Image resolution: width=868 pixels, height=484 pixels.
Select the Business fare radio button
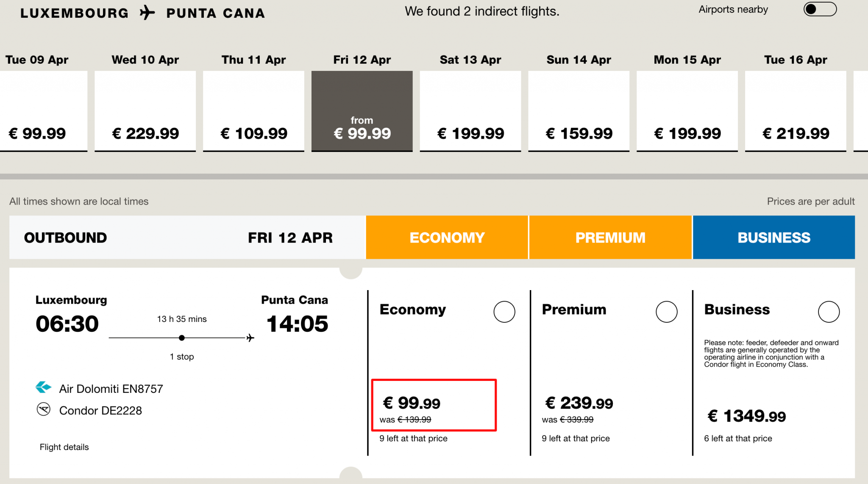point(829,312)
